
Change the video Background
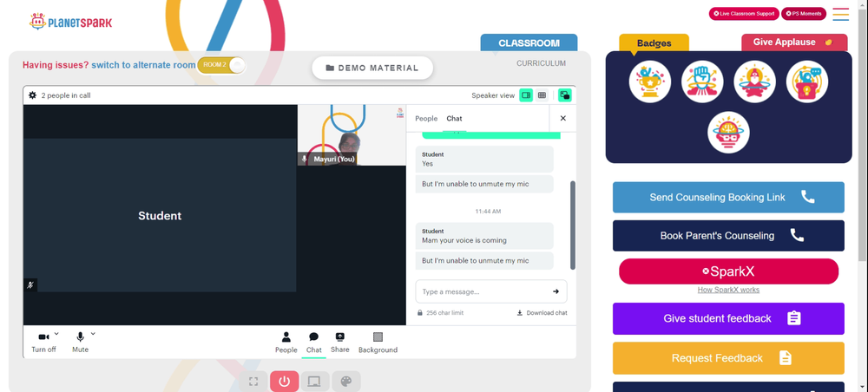378,343
